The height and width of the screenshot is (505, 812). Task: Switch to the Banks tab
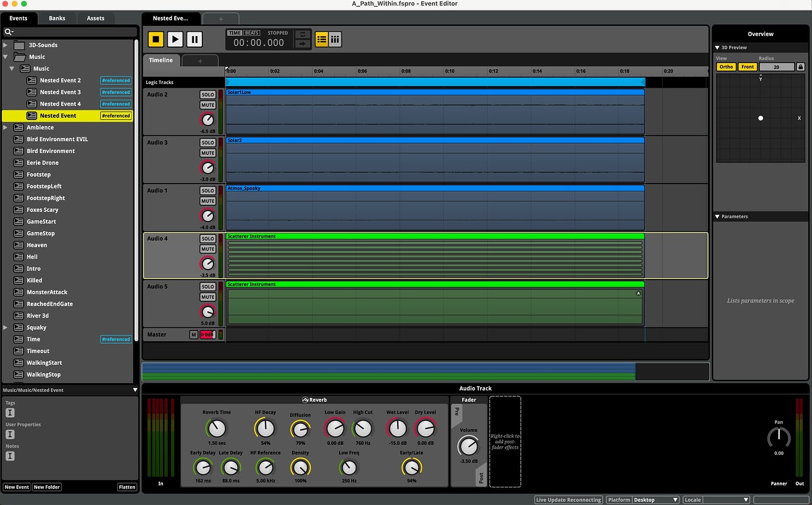tap(57, 18)
